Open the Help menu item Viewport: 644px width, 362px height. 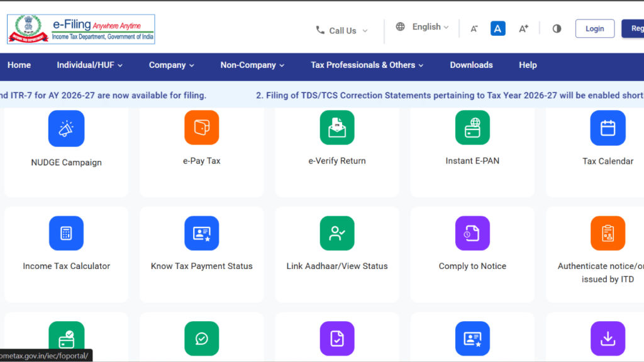[528, 65]
